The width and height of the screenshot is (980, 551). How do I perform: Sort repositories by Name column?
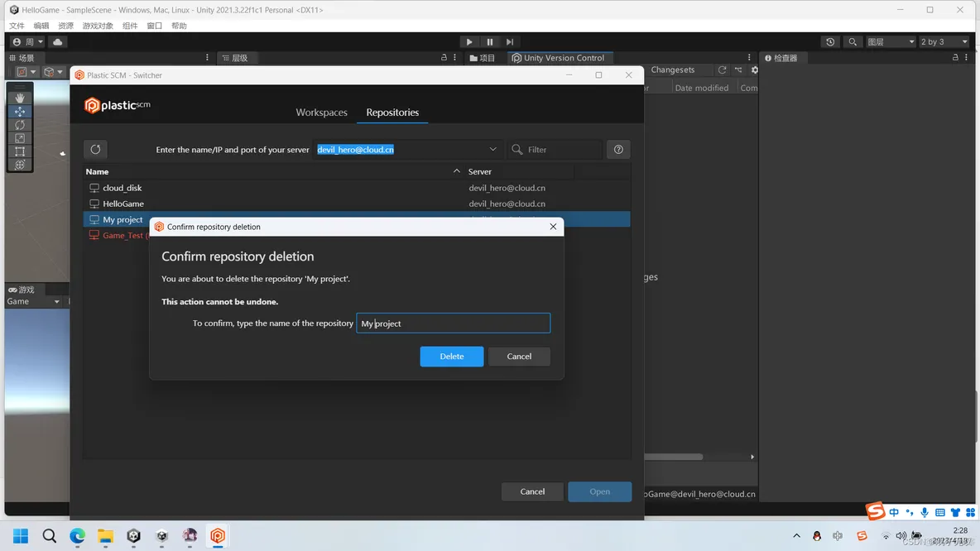click(x=272, y=171)
